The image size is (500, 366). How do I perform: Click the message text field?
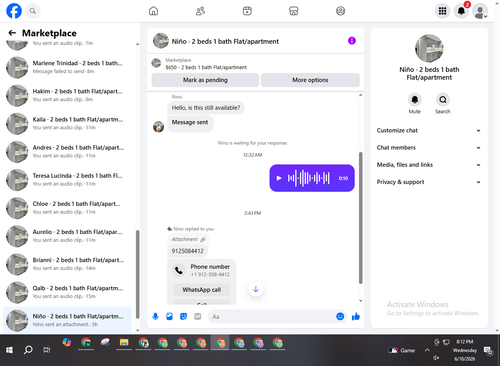click(x=273, y=316)
